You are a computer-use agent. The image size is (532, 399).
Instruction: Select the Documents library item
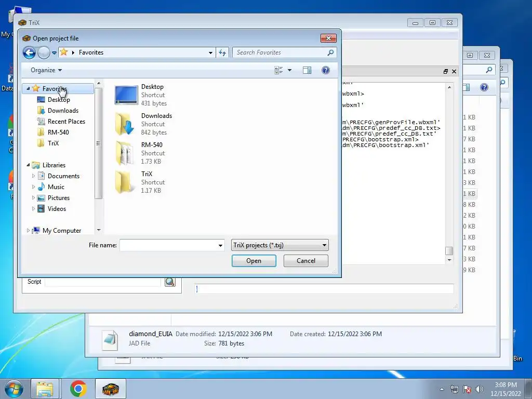[63, 176]
